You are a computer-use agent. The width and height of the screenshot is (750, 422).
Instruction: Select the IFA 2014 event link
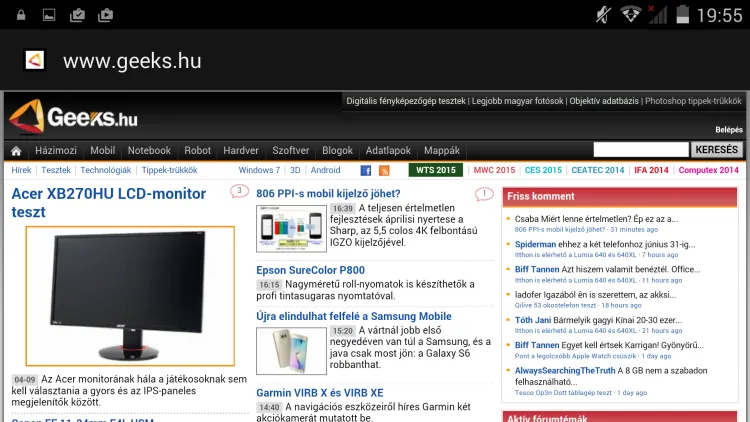click(651, 170)
